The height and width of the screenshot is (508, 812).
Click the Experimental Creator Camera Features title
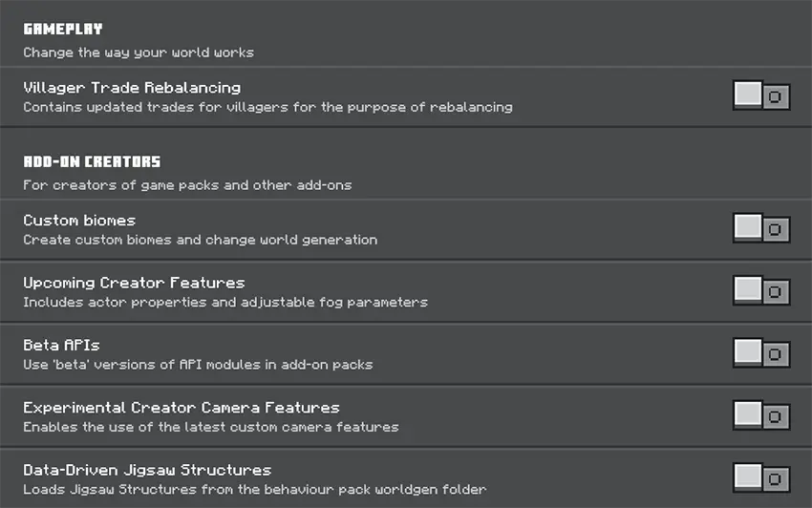pos(182,408)
